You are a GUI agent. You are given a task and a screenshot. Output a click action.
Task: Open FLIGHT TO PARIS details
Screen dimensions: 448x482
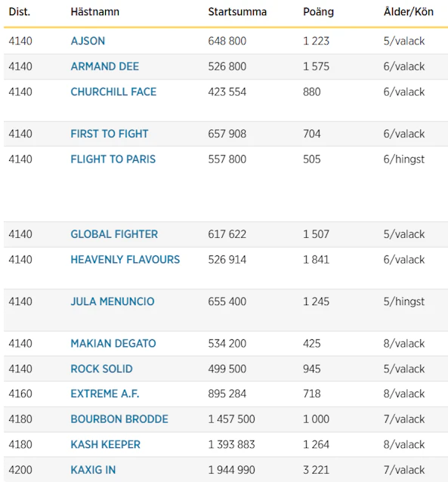(x=113, y=159)
